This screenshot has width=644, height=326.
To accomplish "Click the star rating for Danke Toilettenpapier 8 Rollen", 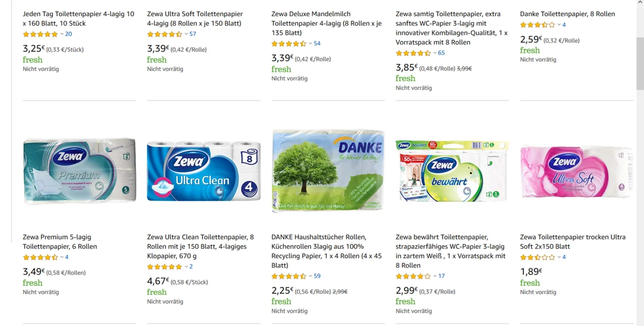I will point(537,25).
